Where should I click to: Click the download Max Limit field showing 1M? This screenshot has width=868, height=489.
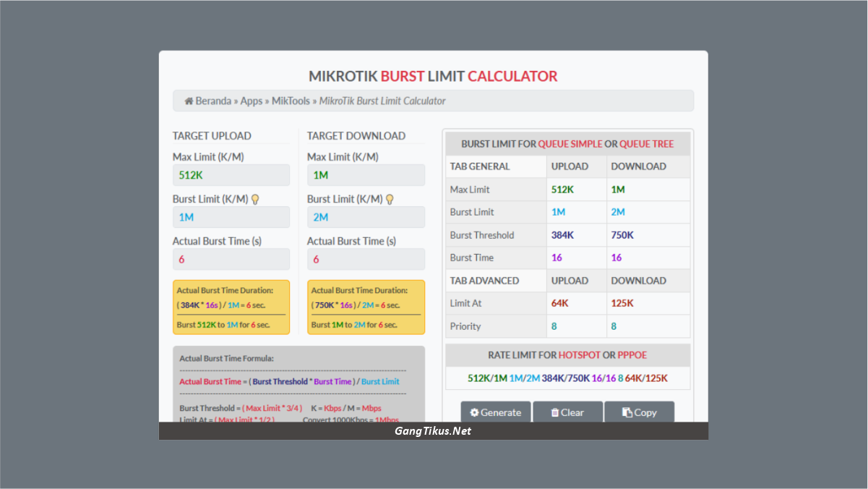[366, 174]
